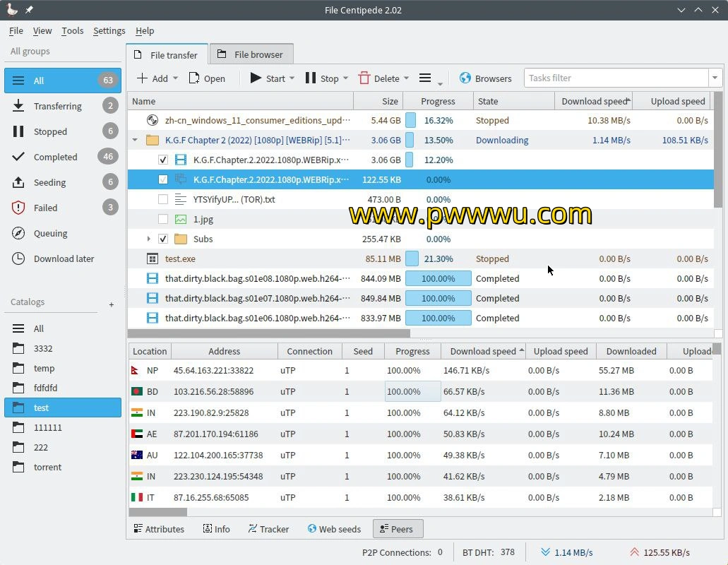Viewport: 728px width, 565px height.
Task: Click the Browsers globe icon
Action: click(x=465, y=78)
